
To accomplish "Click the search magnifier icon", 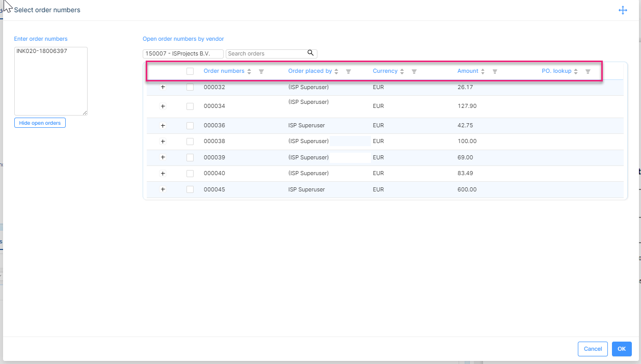I will click(x=310, y=53).
